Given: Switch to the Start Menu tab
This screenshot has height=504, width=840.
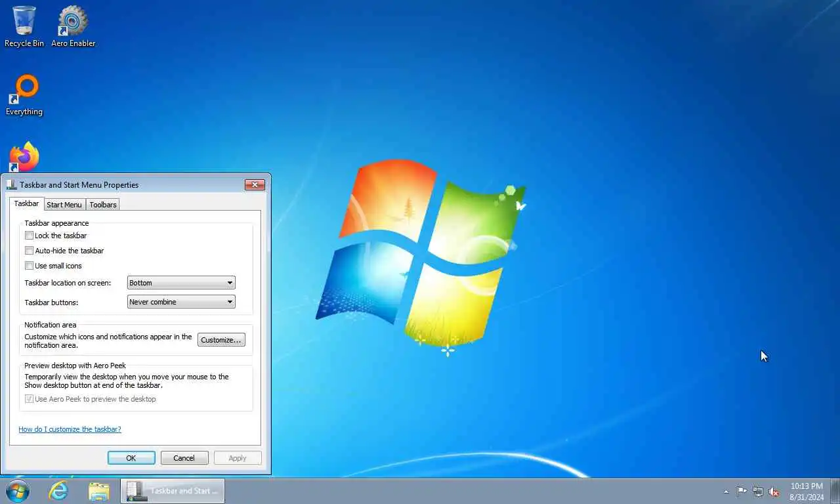Looking at the screenshot, I should tap(64, 205).
